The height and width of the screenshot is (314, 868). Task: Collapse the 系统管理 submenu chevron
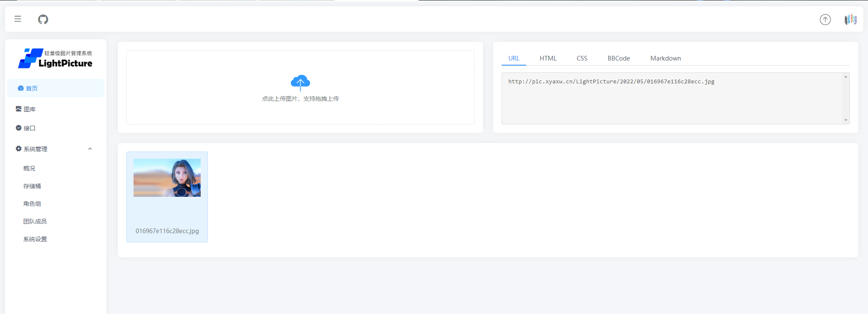pyautogui.click(x=90, y=149)
